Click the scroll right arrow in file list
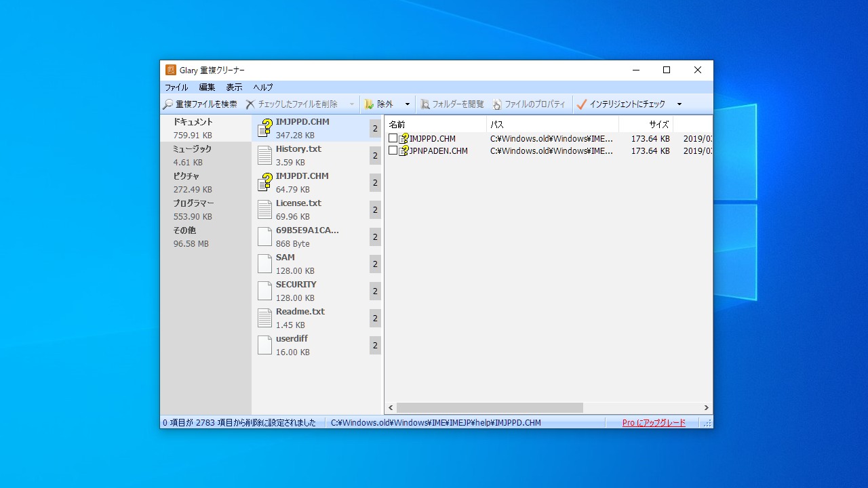This screenshot has height=488, width=868. pyautogui.click(x=706, y=408)
